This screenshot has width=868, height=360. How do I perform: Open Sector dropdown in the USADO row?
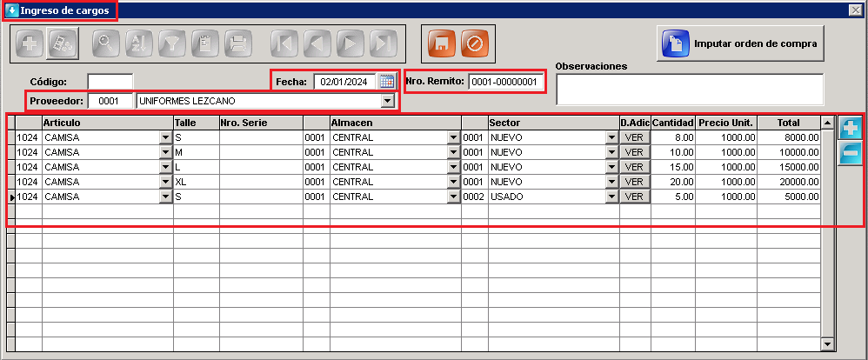(611, 197)
